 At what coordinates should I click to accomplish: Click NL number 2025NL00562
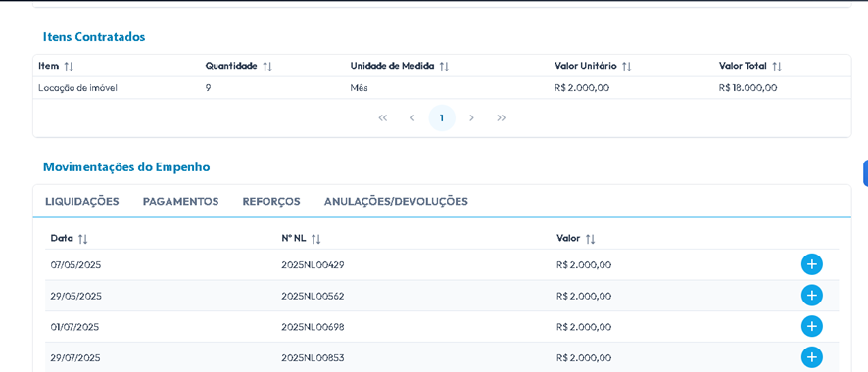click(313, 296)
